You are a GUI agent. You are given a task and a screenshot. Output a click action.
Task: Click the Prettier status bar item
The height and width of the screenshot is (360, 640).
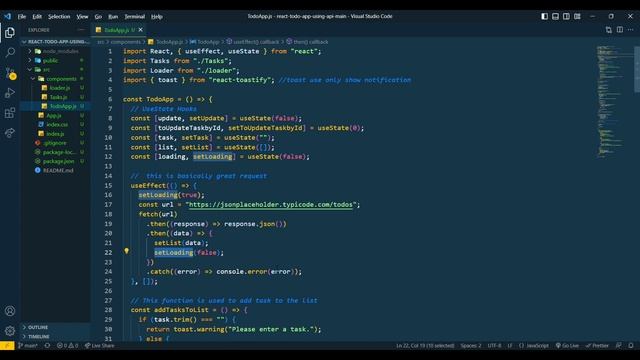[x=597, y=345]
